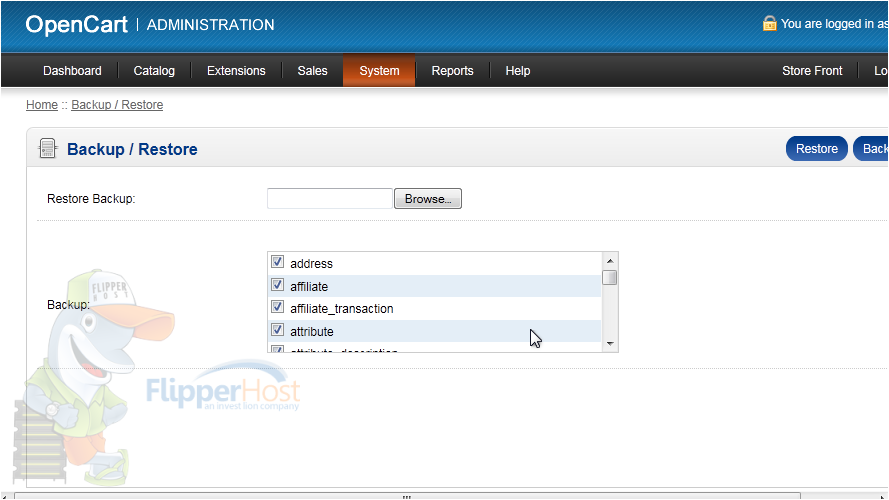Click the OpenCart logo
The width and height of the screenshot is (889, 500).
[x=77, y=24]
